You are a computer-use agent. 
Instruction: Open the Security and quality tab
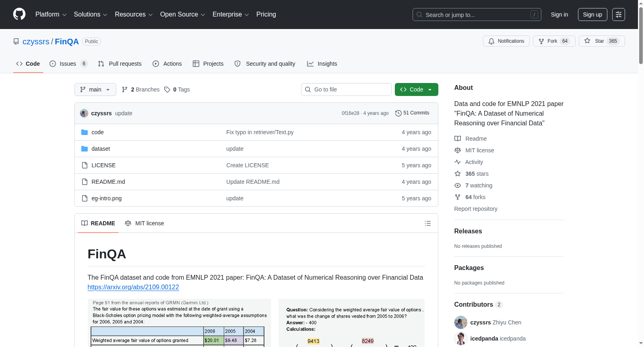point(265,64)
